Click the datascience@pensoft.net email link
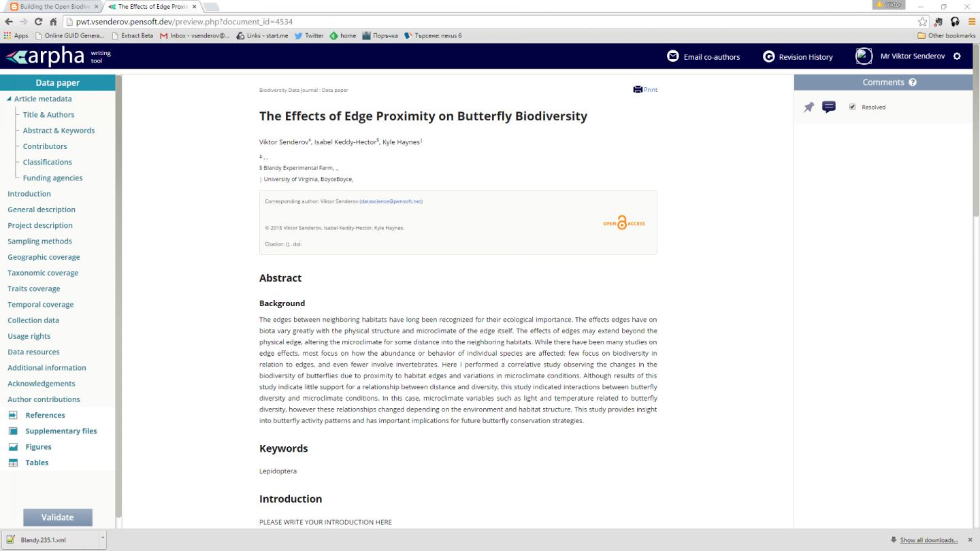 click(x=391, y=201)
